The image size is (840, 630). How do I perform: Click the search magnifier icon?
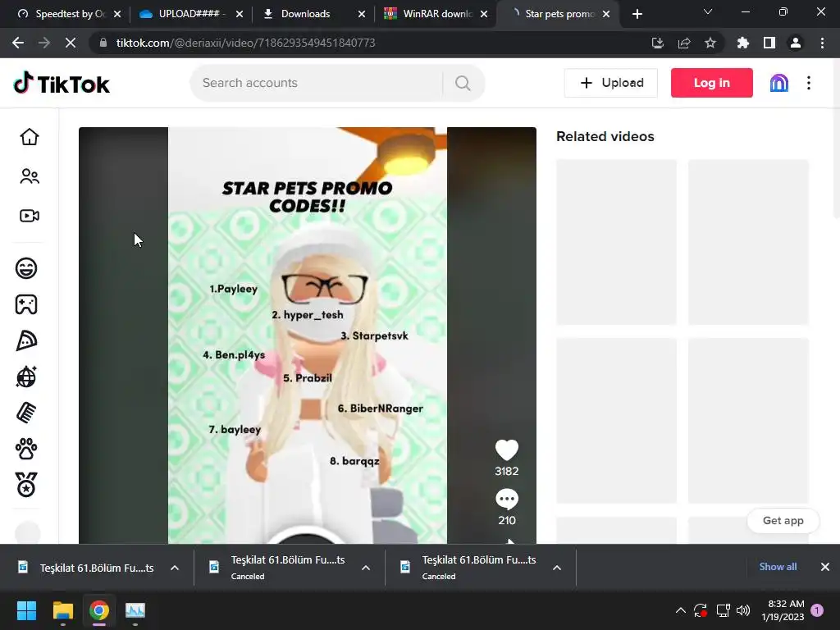[463, 83]
